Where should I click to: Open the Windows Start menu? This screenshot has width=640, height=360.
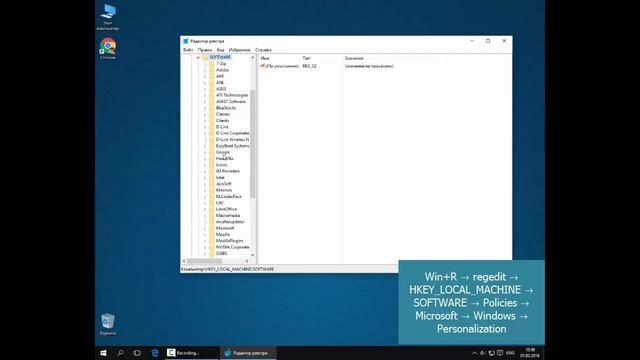click(103, 353)
